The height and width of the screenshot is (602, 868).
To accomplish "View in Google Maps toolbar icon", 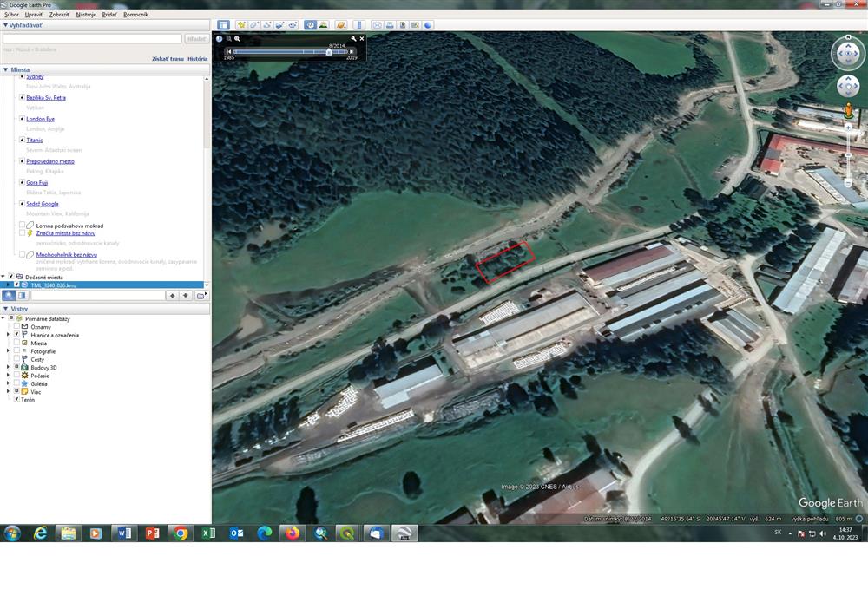I will (x=415, y=25).
